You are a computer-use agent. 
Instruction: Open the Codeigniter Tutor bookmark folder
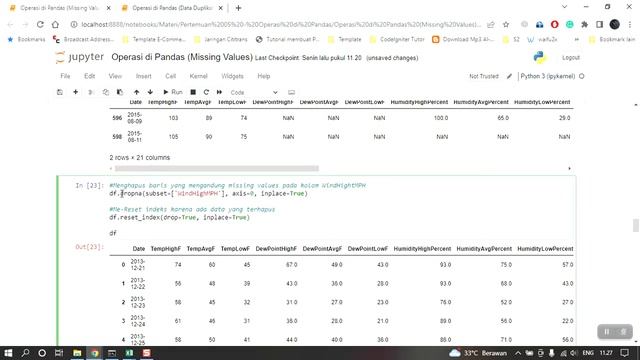pyautogui.click(x=397, y=40)
